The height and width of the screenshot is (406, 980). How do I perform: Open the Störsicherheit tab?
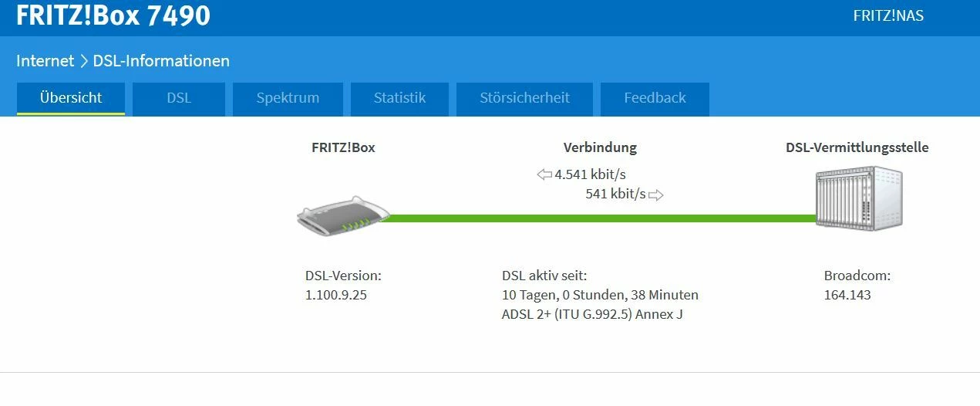524,98
